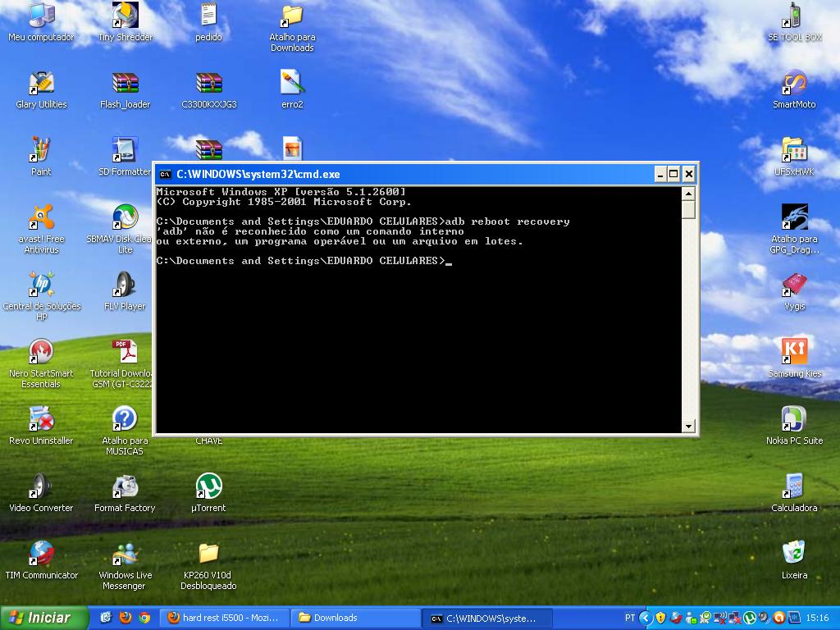Screen dimensions: 840x630
Task: Select the KP260 V10d Desbloqueado folder
Action: click(x=208, y=565)
